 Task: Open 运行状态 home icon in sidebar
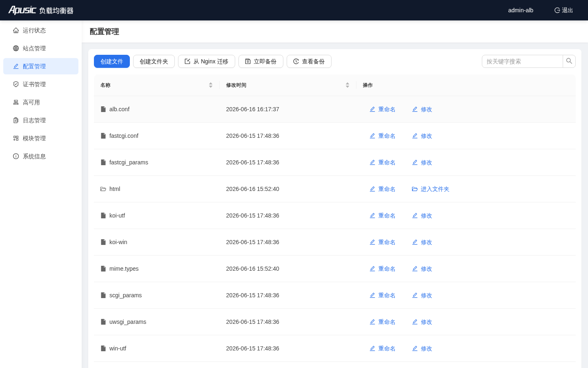click(16, 30)
